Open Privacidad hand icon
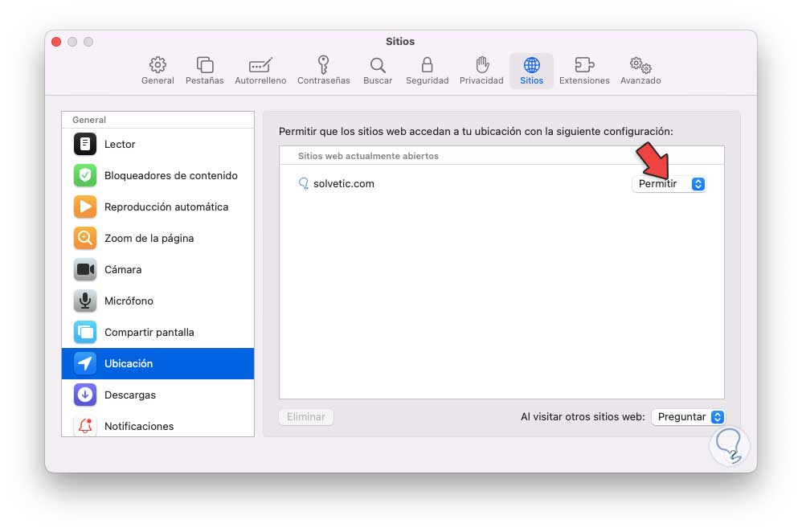This screenshot has height=532, width=802. tap(482, 65)
